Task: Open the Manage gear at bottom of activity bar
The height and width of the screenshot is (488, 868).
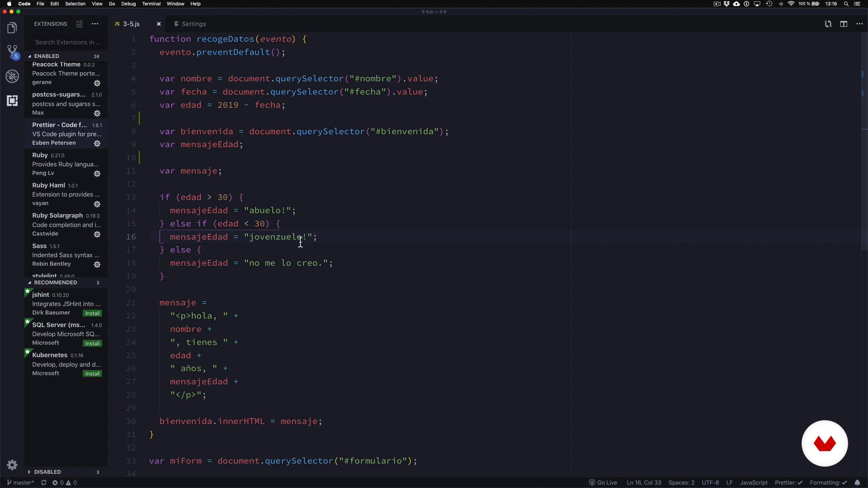Action: click(12, 465)
